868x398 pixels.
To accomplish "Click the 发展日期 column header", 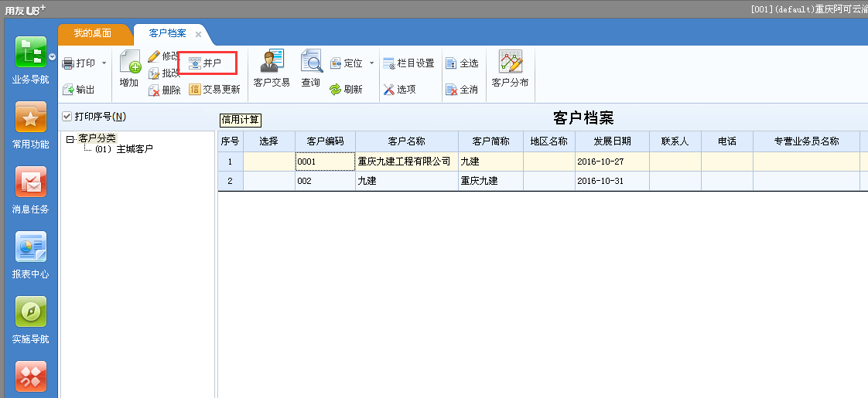I will pyautogui.click(x=612, y=141).
